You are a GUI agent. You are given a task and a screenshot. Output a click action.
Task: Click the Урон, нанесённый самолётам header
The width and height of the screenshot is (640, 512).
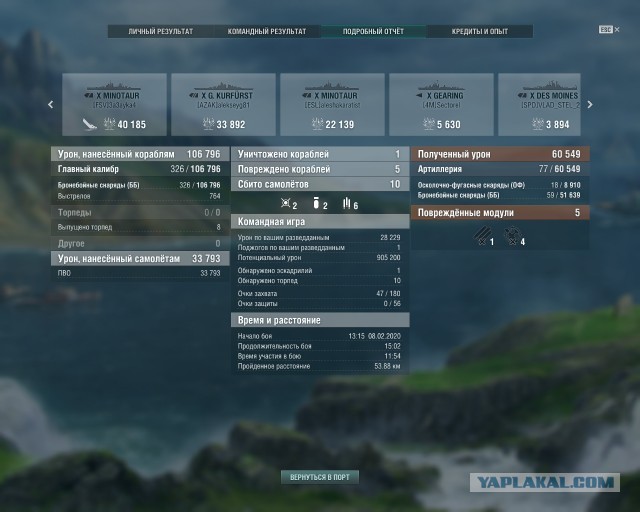point(140,258)
